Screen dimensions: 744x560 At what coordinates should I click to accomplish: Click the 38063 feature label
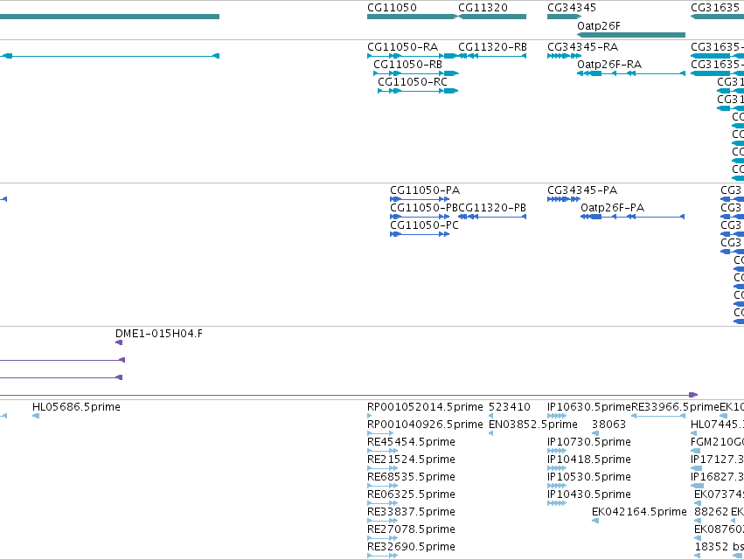608,425
